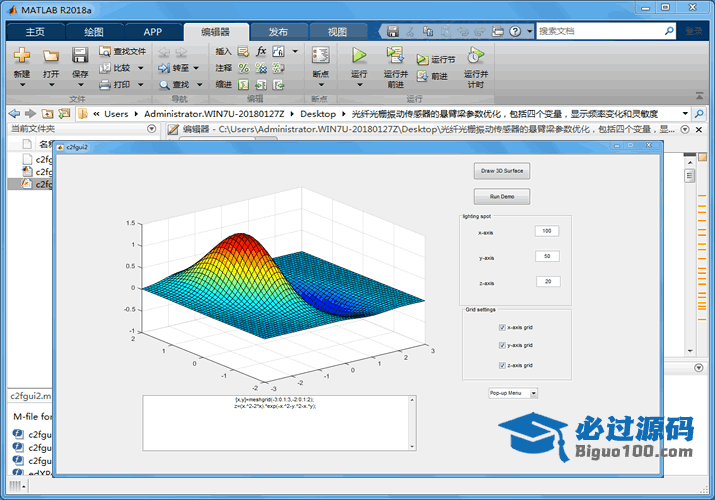Open the Pop-up Menu dropdown
Image resolution: width=715 pixels, height=500 pixels.
pyautogui.click(x=534, y=393)
